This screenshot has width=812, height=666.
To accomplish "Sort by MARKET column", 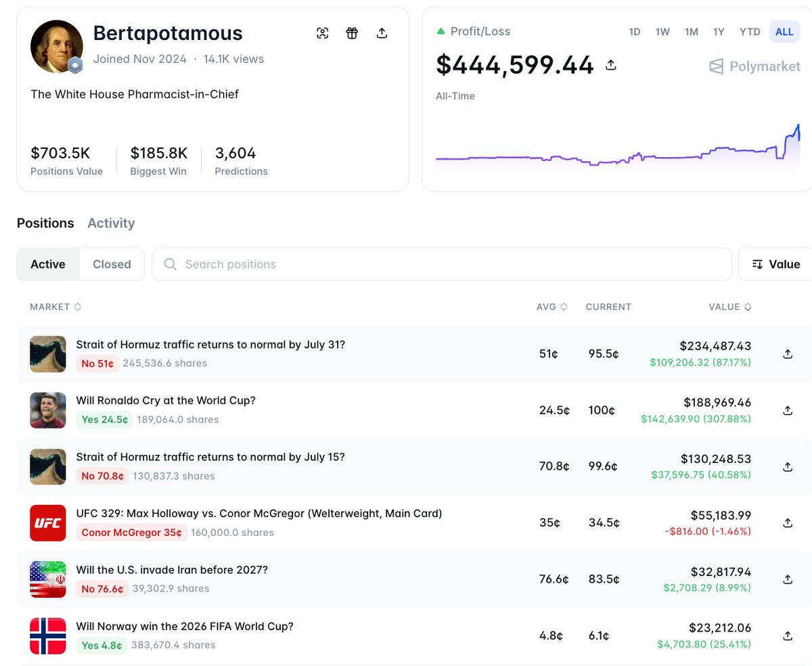I will click(x=55, y=307).
